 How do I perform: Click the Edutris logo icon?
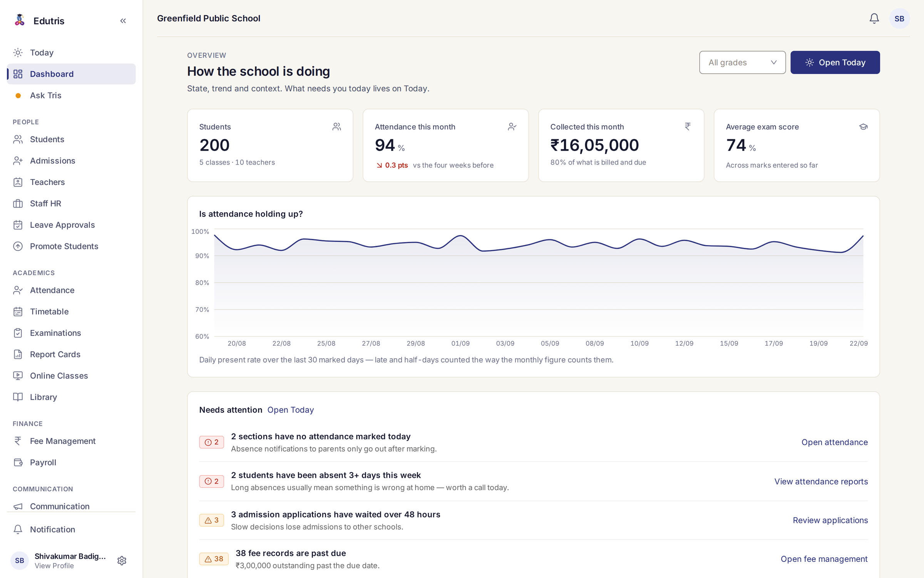point(20,20)
